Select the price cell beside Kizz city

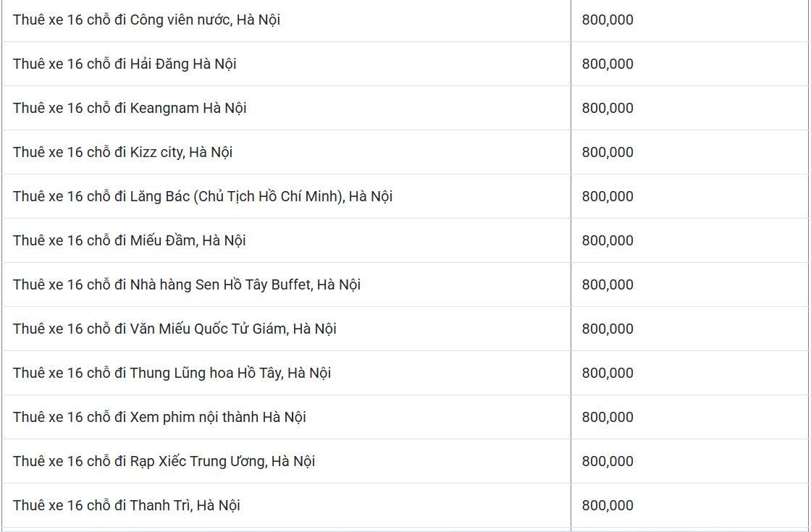point(608,152)
